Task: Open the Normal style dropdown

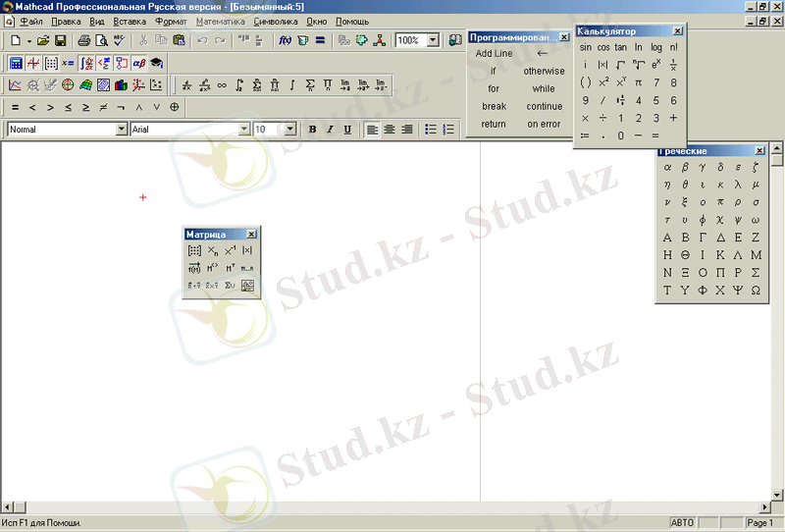Action: (121, 130)
